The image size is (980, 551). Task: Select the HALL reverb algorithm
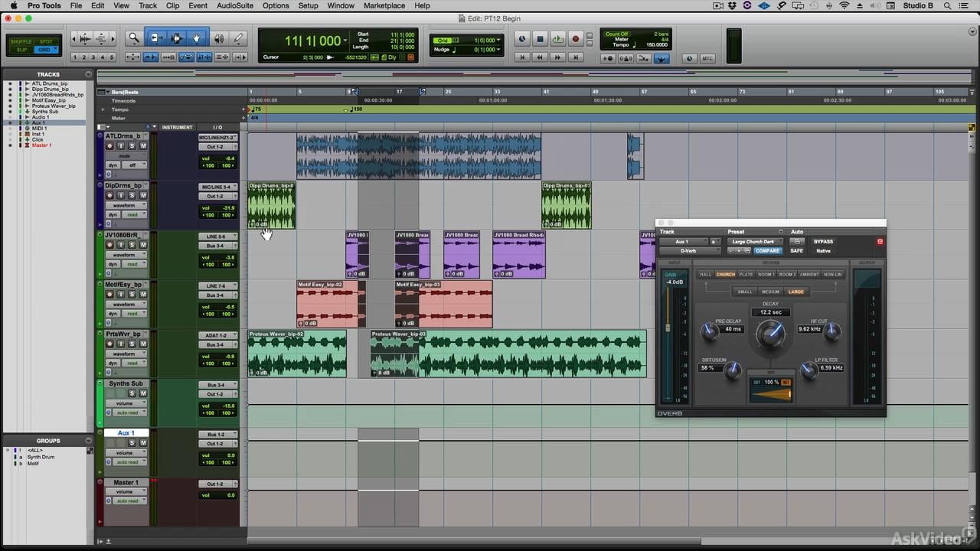pos(706,274)
